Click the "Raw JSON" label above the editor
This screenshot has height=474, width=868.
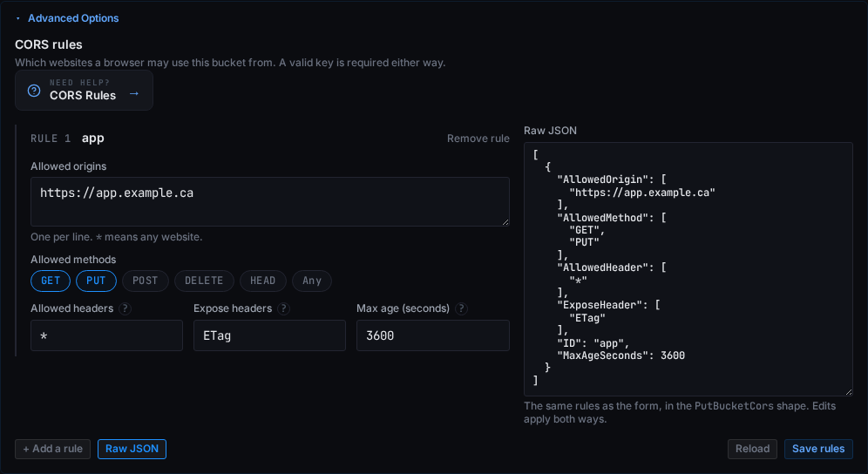pyautogui.click(x=550, y=131)
